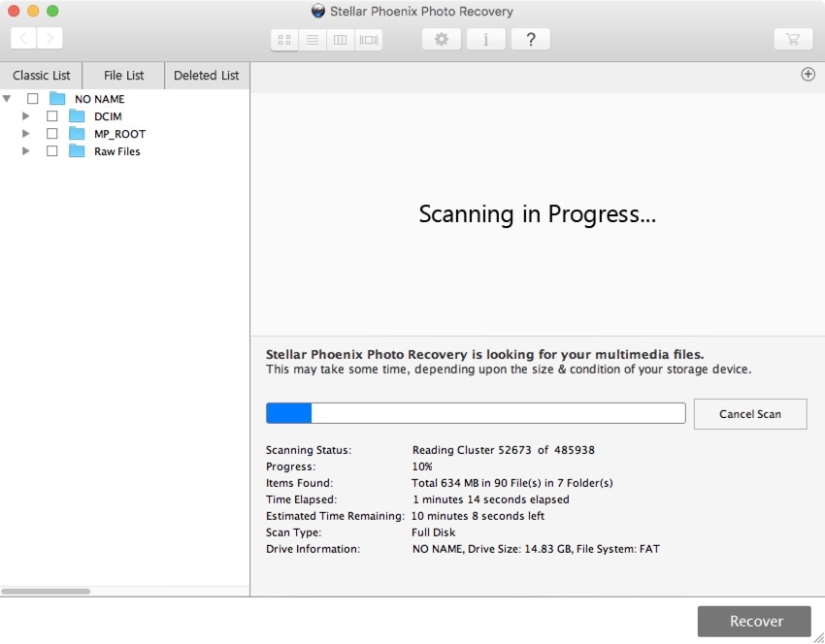Switch to icon grid view
Screen dimensions: 825x644
coord(284,40)
